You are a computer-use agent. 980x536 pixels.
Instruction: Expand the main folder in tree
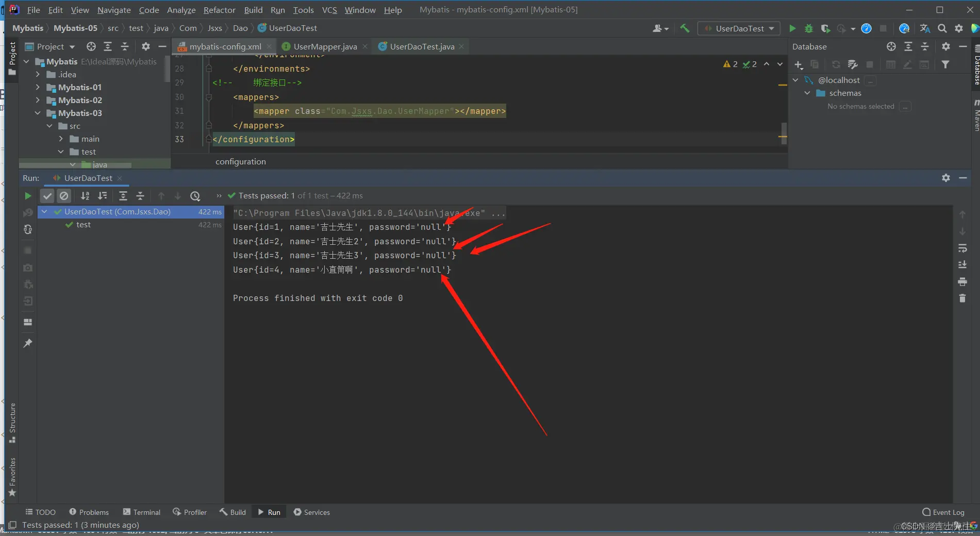pyautogui.click(x=61, y=139)
